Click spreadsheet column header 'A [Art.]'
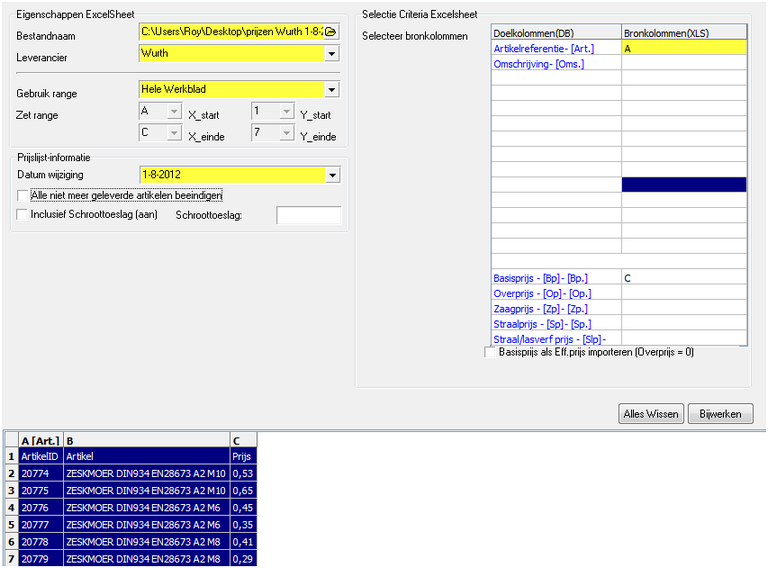This screenshot has width=768, height=568. (41, 441)
